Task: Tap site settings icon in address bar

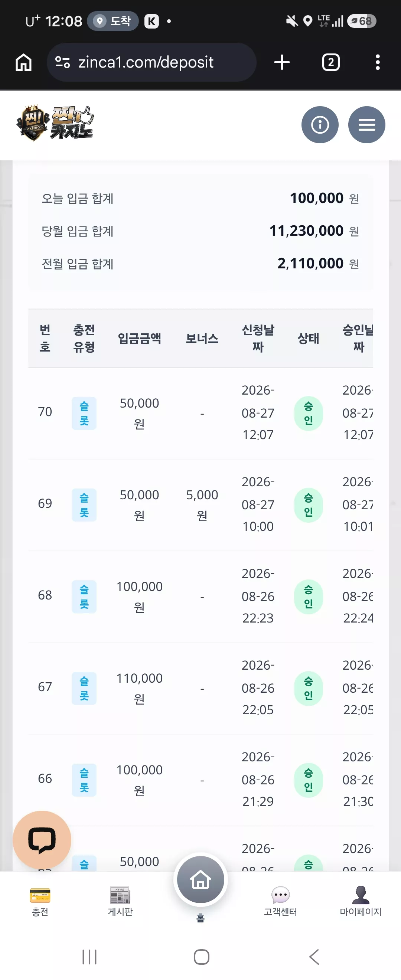Action: 62,62
